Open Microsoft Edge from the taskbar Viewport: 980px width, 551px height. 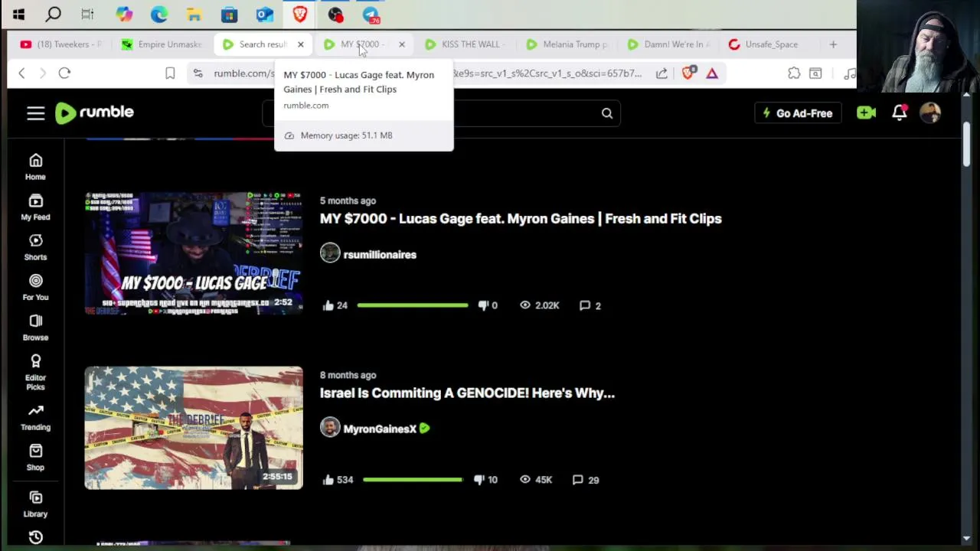[159, 14]
